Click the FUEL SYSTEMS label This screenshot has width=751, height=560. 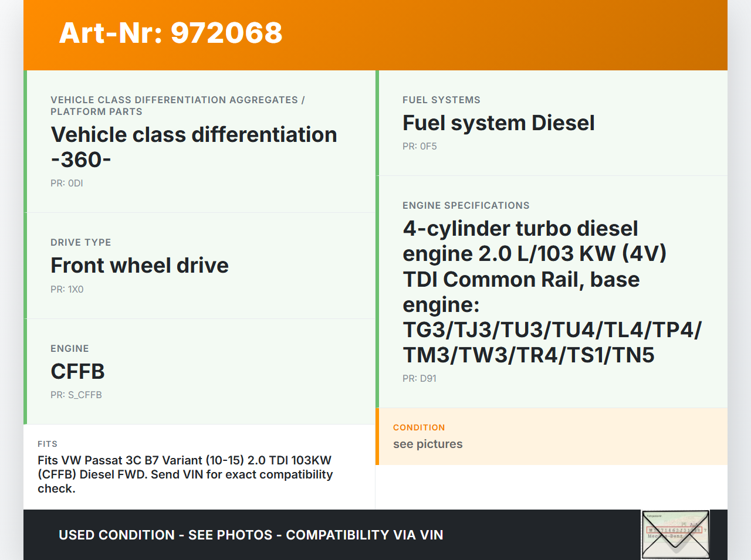coord(441,100)
